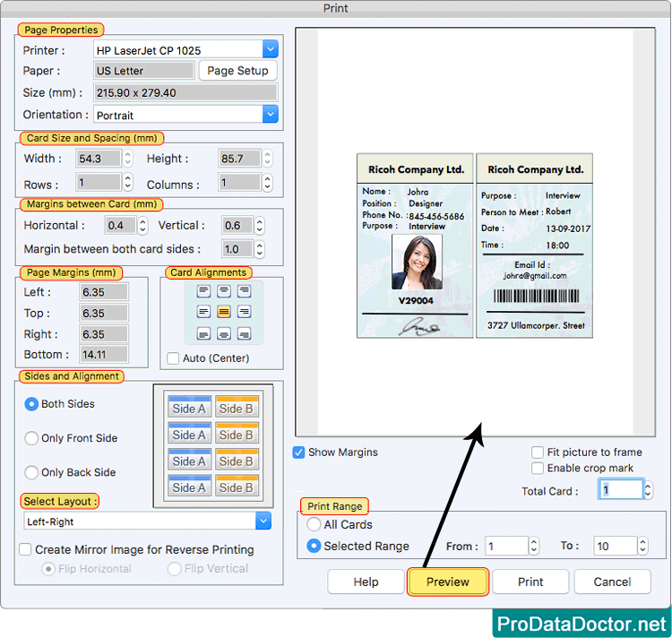672x638 pixels.
Task: Select middle-right card alignment icon
Action: [x=245, y=312]
